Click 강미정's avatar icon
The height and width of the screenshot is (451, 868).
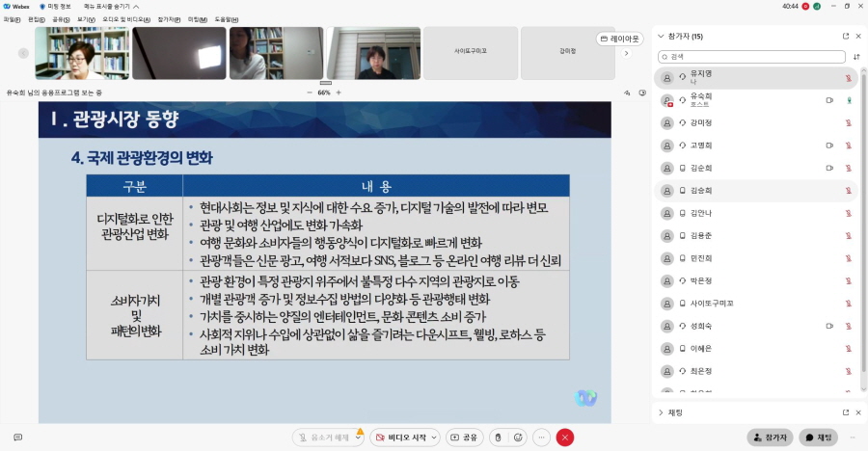(667, 122)
